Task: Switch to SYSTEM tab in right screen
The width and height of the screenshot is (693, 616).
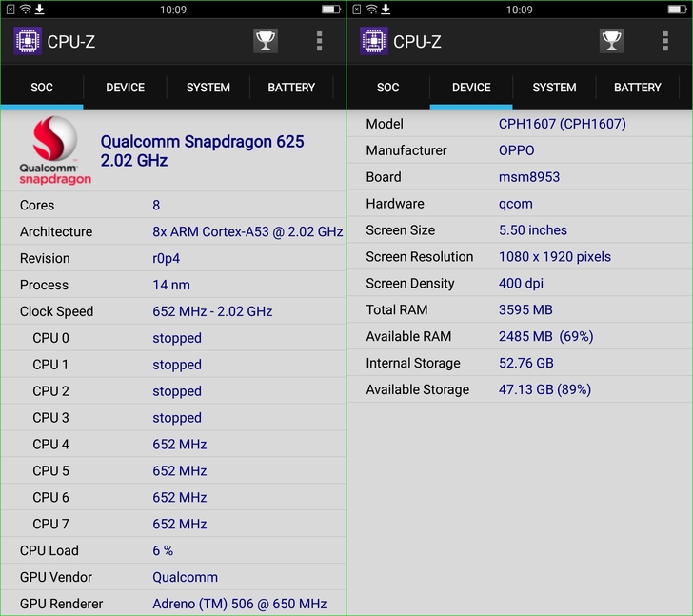Action: pos(554,88)
